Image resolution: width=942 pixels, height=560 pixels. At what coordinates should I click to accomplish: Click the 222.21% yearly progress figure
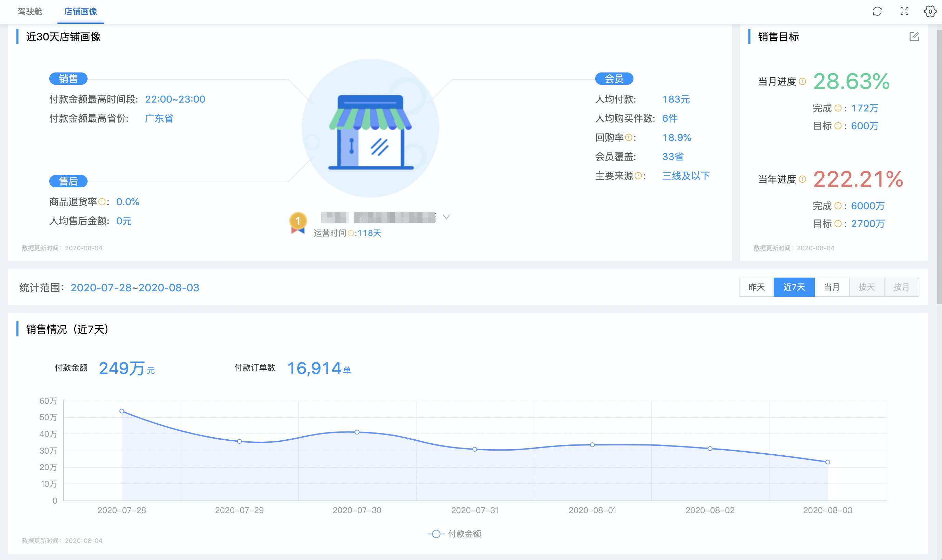858,179
